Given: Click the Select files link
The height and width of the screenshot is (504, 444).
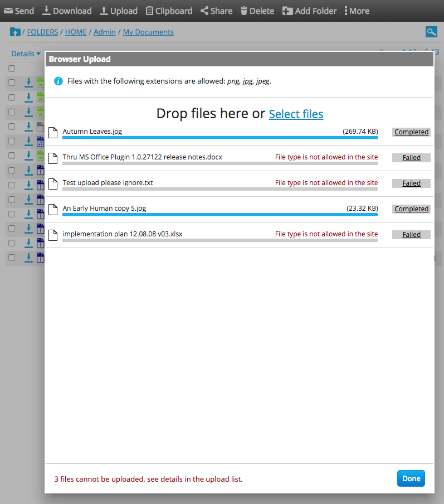Looking at the screenshot, I should click(296, 114).
